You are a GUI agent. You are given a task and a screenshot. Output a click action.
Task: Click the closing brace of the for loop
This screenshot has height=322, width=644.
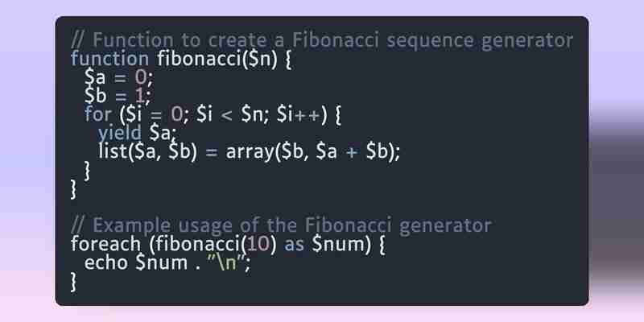point(87,171)
